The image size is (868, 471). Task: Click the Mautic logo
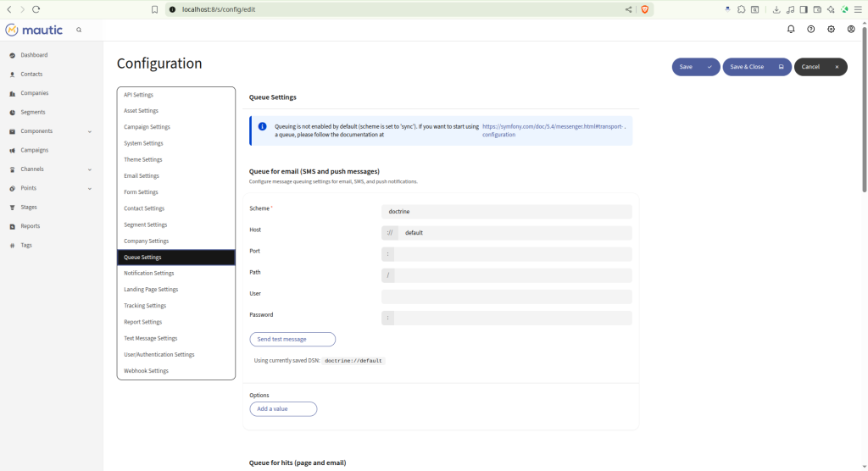click(x=34, y=30)
